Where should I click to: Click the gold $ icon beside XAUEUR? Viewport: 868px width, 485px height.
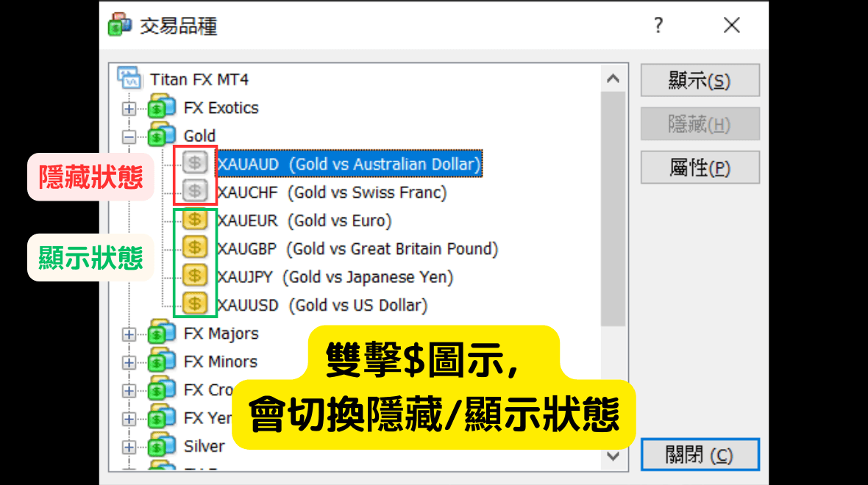coord(194,220)
